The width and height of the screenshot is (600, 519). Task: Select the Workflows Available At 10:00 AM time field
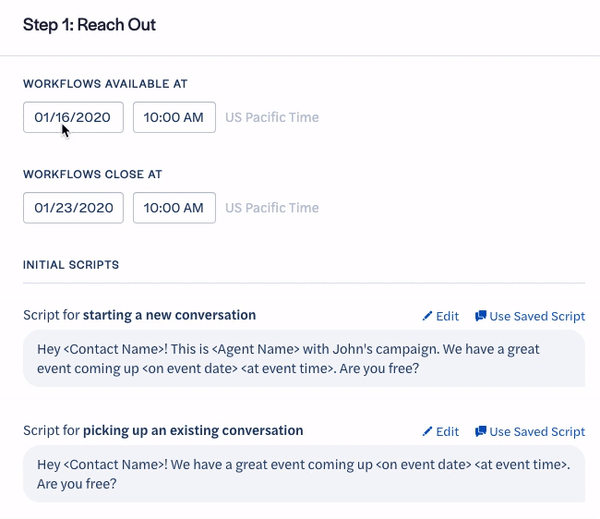174,117
